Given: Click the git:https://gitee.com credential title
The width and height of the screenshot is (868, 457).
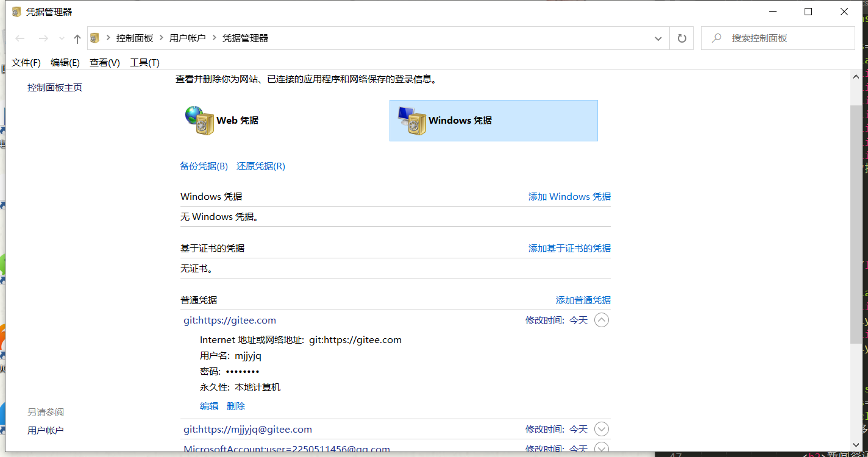Looking at the screenshot, I should [230, 321].
